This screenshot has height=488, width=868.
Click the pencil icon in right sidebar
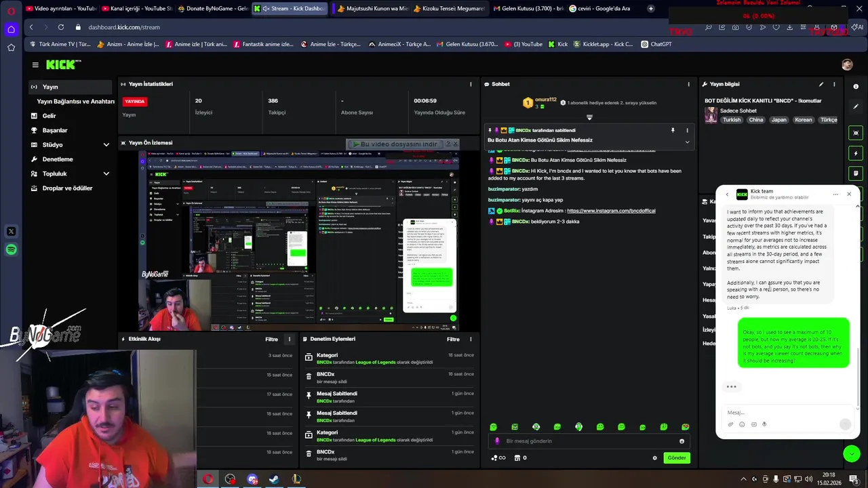pos(856,106)
